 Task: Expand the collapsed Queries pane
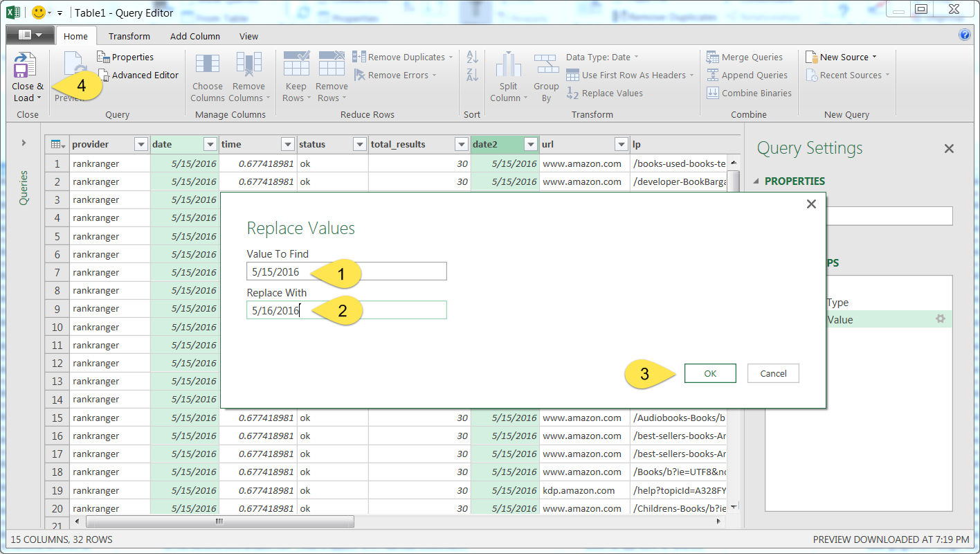click(x=24, y=143)
